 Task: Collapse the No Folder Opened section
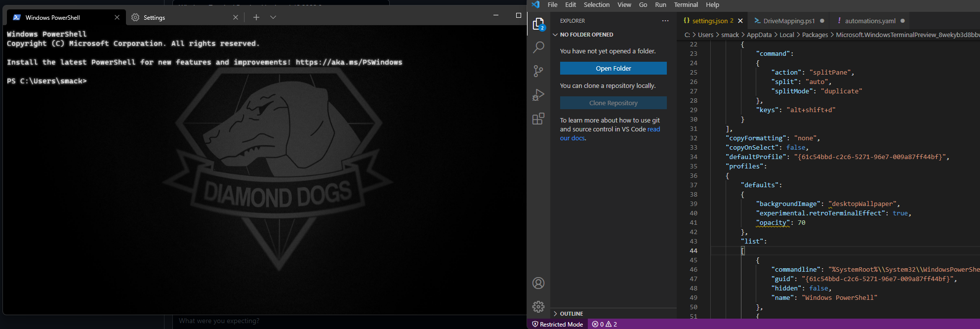click(x=613, y=35)
